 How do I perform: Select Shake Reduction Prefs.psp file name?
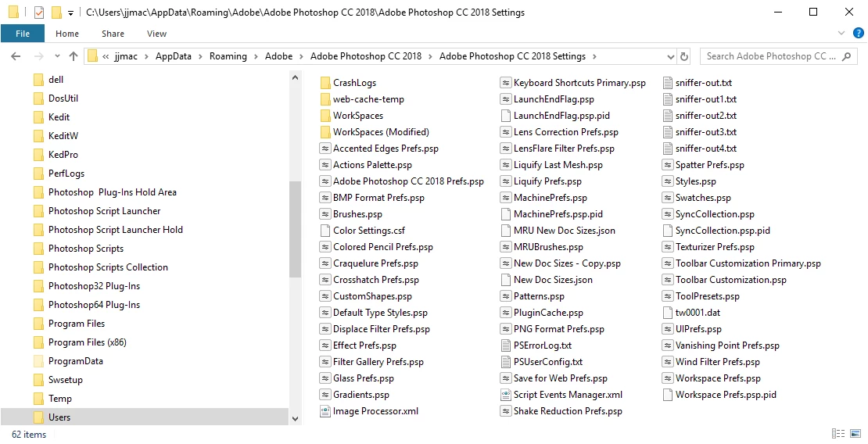click(x=568, y=411)
